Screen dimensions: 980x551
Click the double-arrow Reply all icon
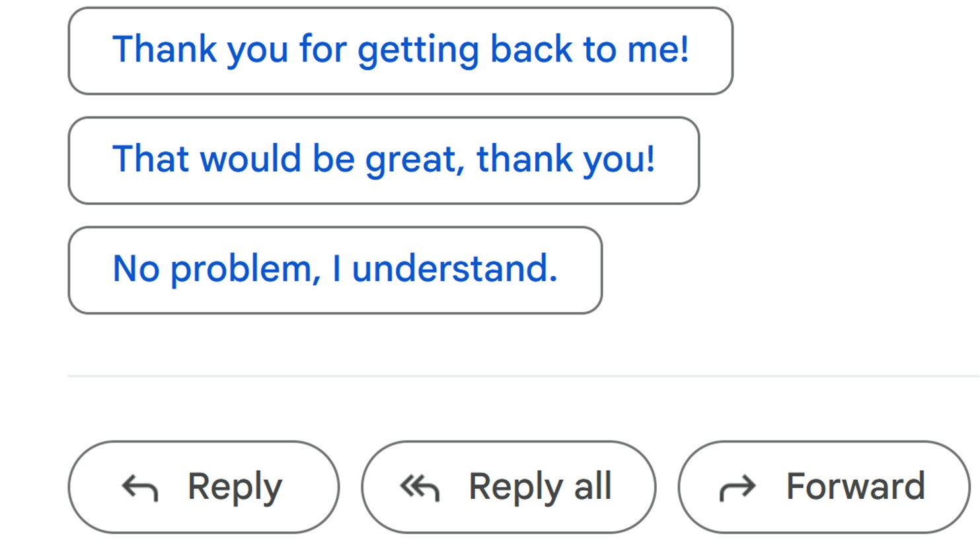point(420,488)
